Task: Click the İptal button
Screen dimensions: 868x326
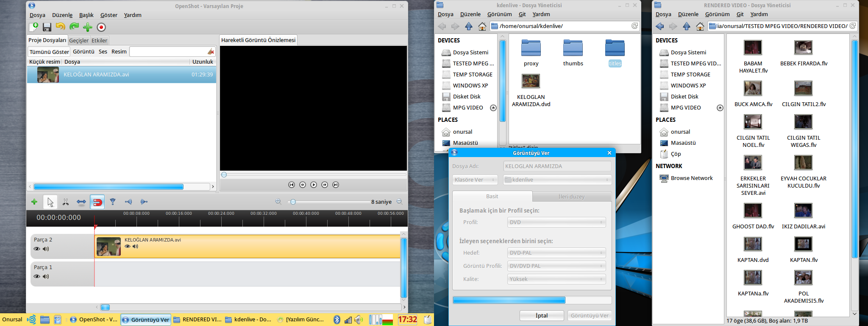Action: [542, 315]
